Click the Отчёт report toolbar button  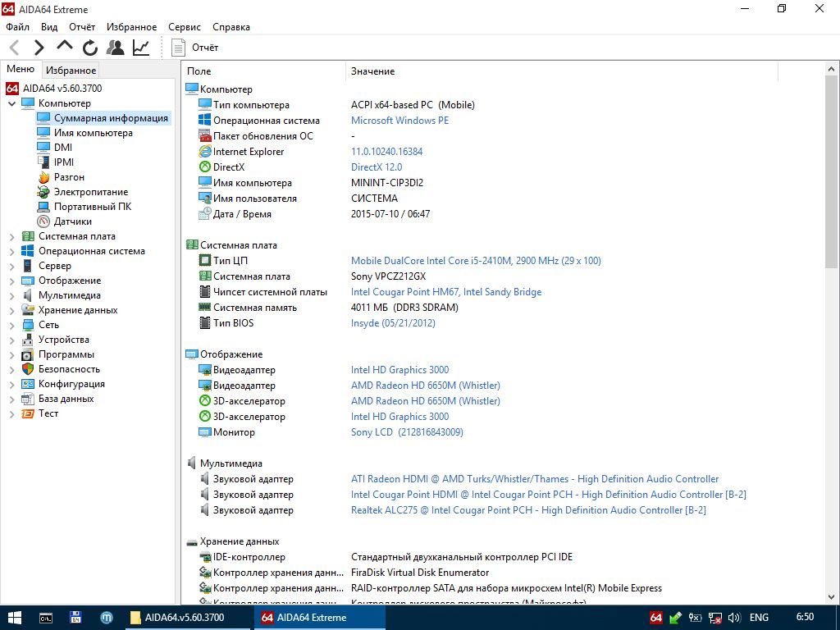pyautogui.click(x=194, y=47)
